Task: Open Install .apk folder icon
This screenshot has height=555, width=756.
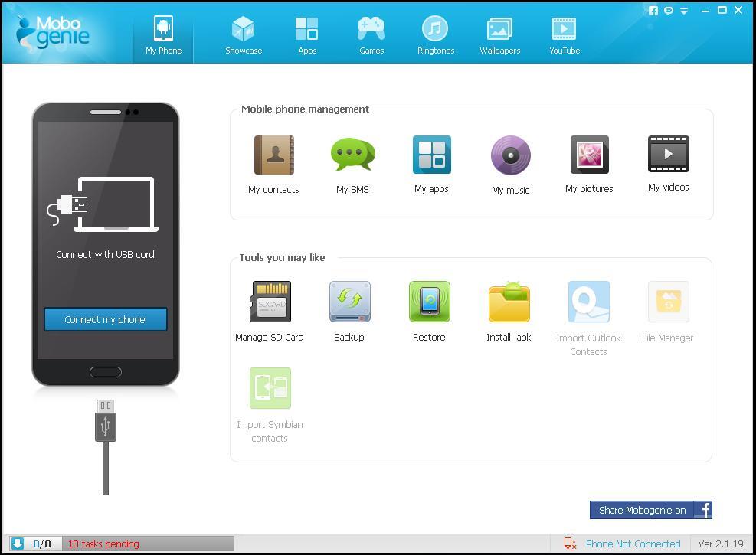Action: click(x=509, y=302)
